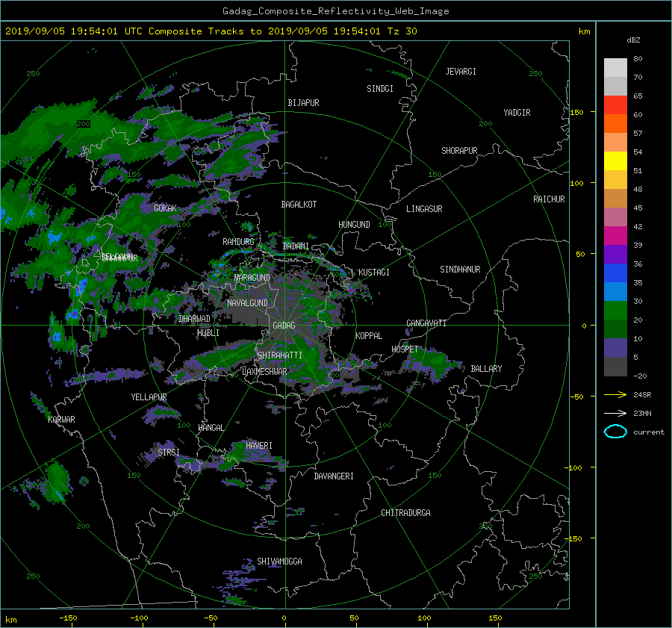Click the HUNGUND city label
Screen dimensions: 672x628
[354, 225]
